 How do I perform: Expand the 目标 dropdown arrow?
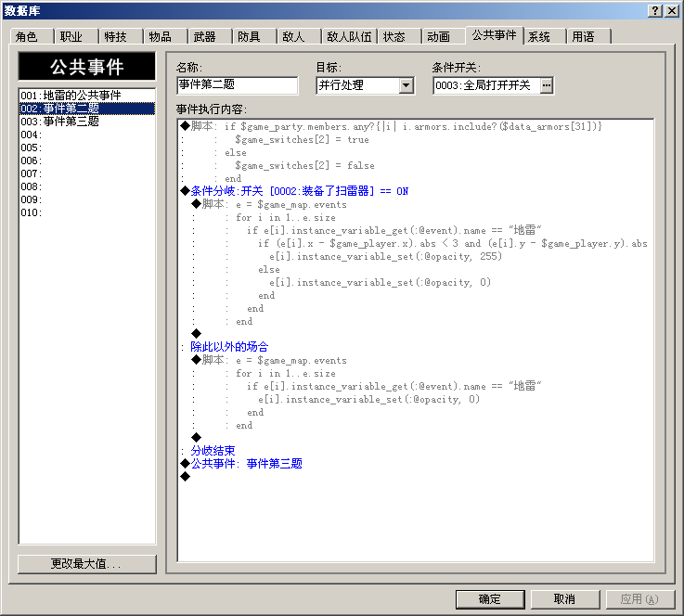click(x=407, y=85)
